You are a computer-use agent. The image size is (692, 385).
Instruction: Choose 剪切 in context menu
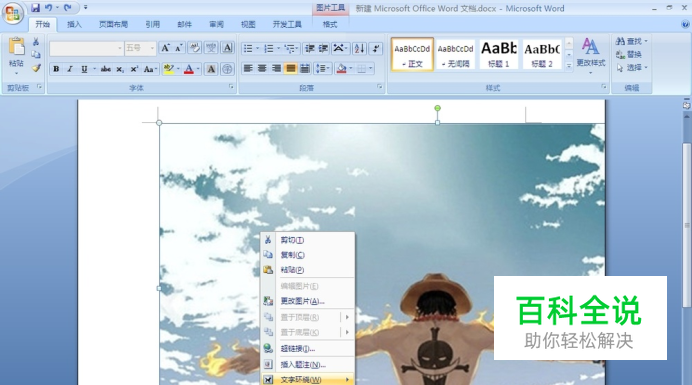pyautogui.click(x=308, y=240)
